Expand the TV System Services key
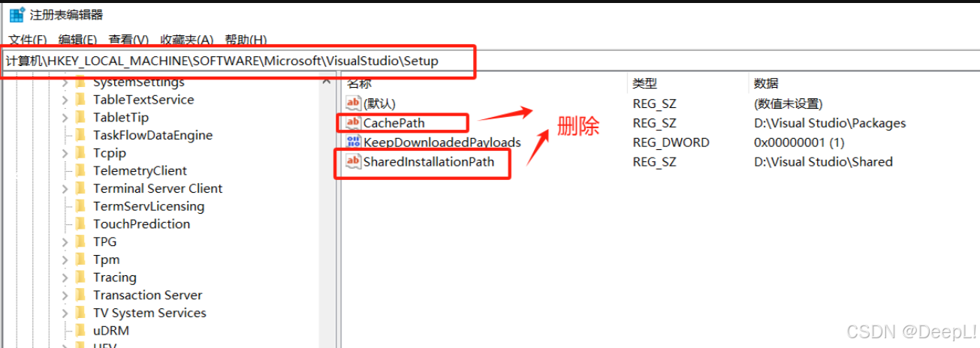 click(x=65, y=313)
